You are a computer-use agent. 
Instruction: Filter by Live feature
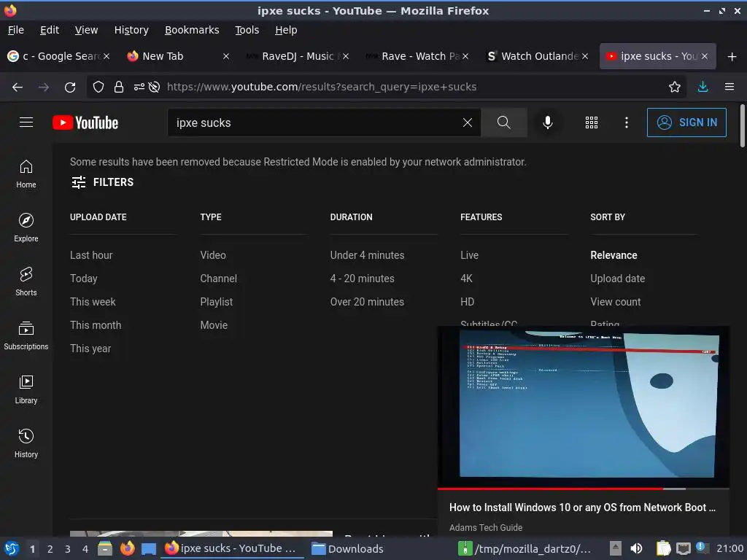[469, 255]
